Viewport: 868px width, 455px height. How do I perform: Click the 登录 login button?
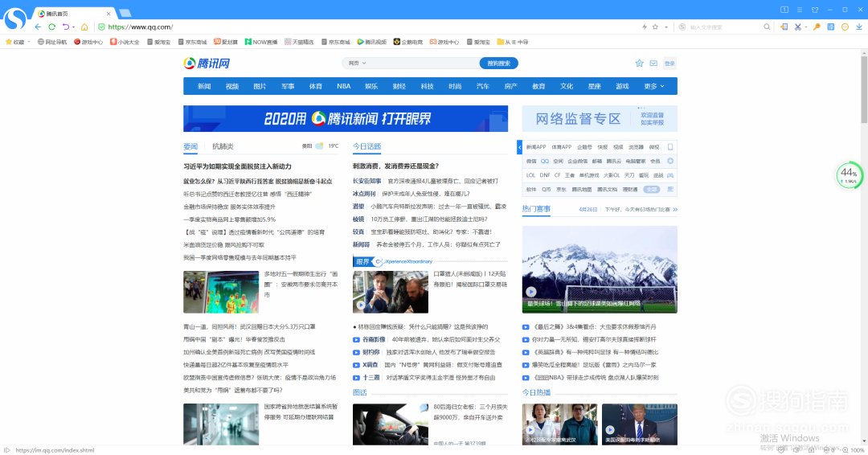[x=669, y=63]
